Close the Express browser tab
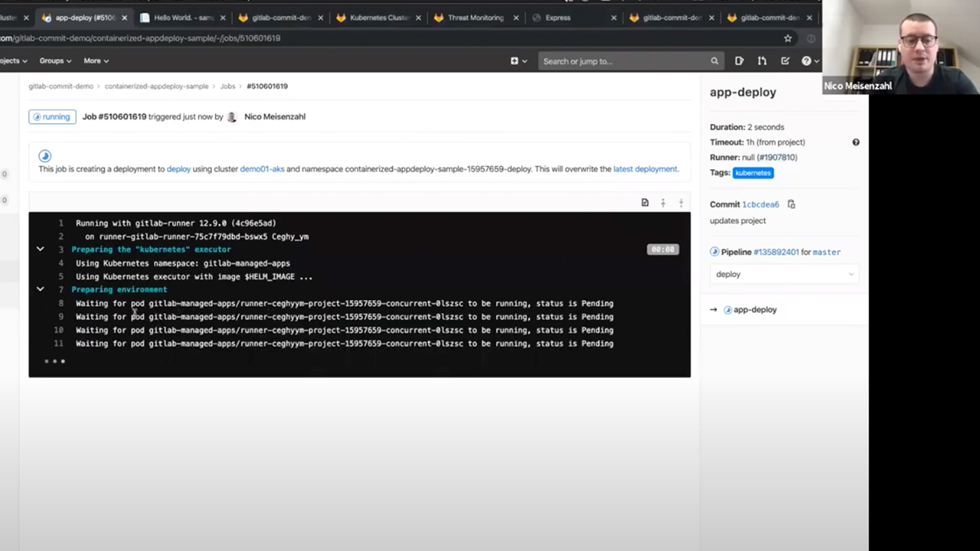 point(613,18)
